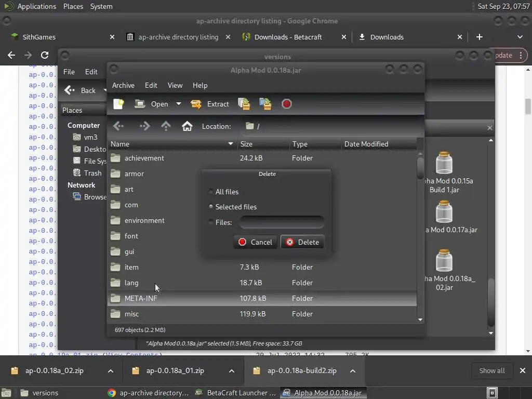The image size is (532, 399).
Task: Sort by Date Modified column header
Action: click(379, 144)
